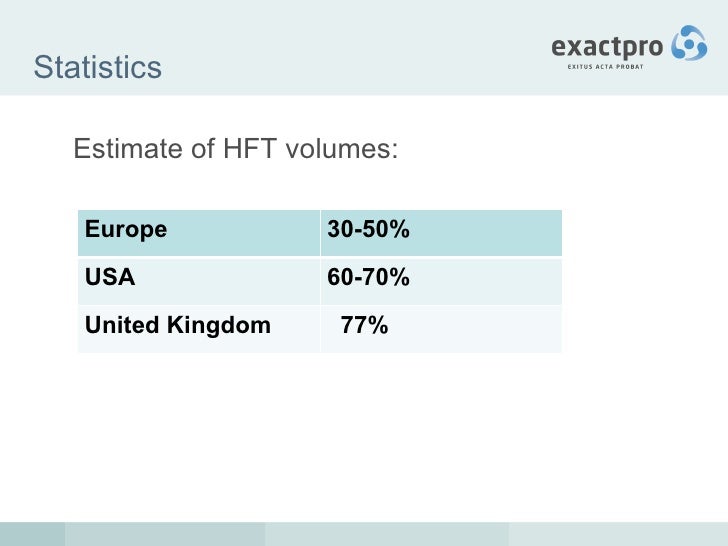Click the USA table cell
The image size is (728, 546).
(x=199, y=281)
